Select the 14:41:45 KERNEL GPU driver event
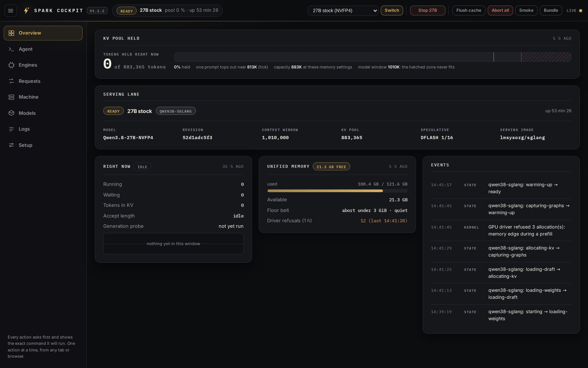The image size is (588, 368). point(501,230)
